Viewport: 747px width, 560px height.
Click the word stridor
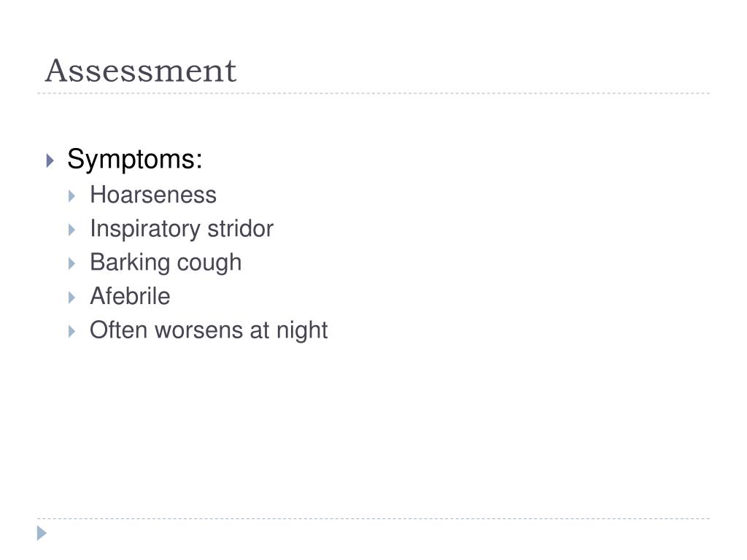(x=241, y=228)
